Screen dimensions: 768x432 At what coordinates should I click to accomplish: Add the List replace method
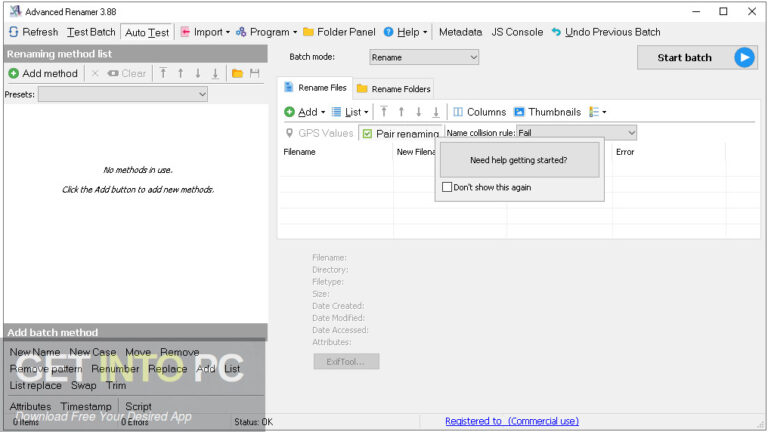tap(35, 385)
